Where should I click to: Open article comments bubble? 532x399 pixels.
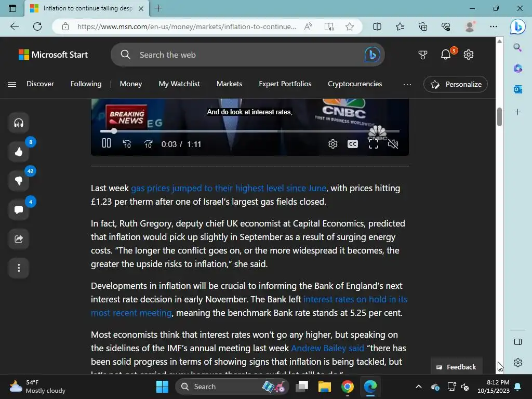(19, 210)
